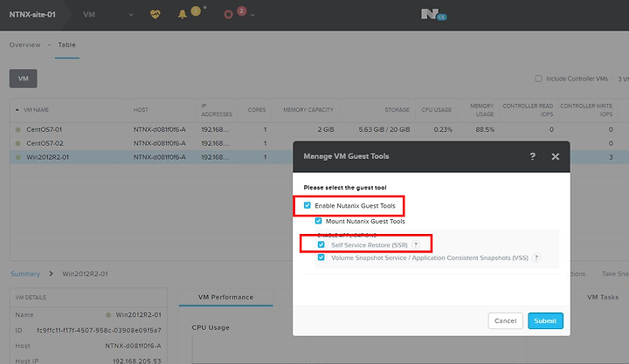This screenshot has height=364, width=629.
Task: Click CentOS7-01 host NTNX-d081f0f6-A
Action: [160, 129]
